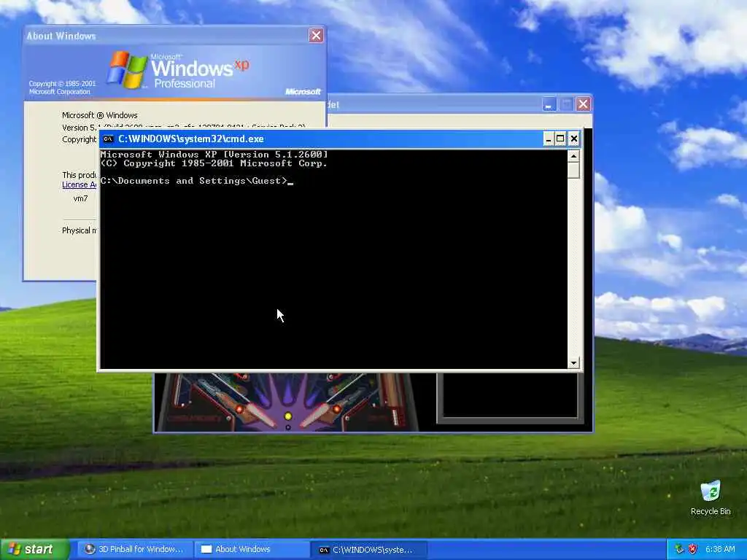Close the 3D Pinball window

coord(583,104)
